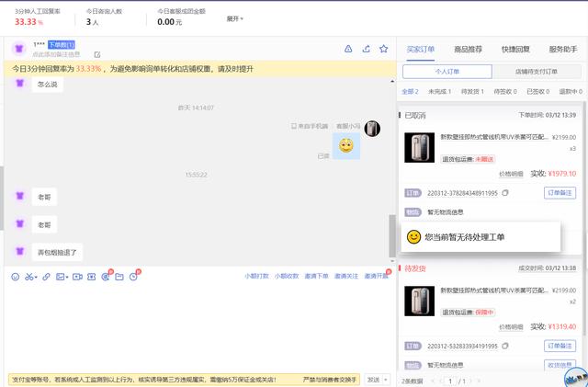
Task: Filter orders by 待发货 1
Action: point(473,92)
